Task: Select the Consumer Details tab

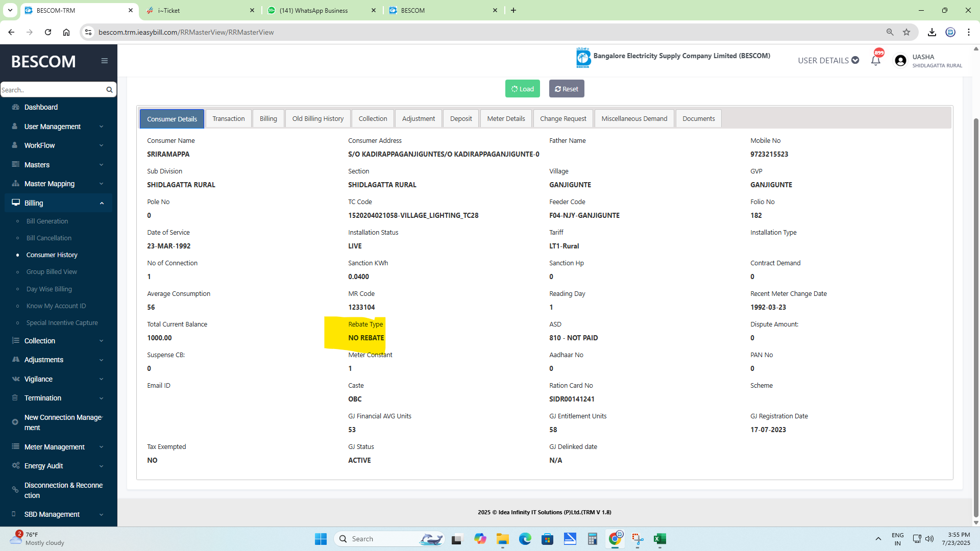Action: point(172,119)
